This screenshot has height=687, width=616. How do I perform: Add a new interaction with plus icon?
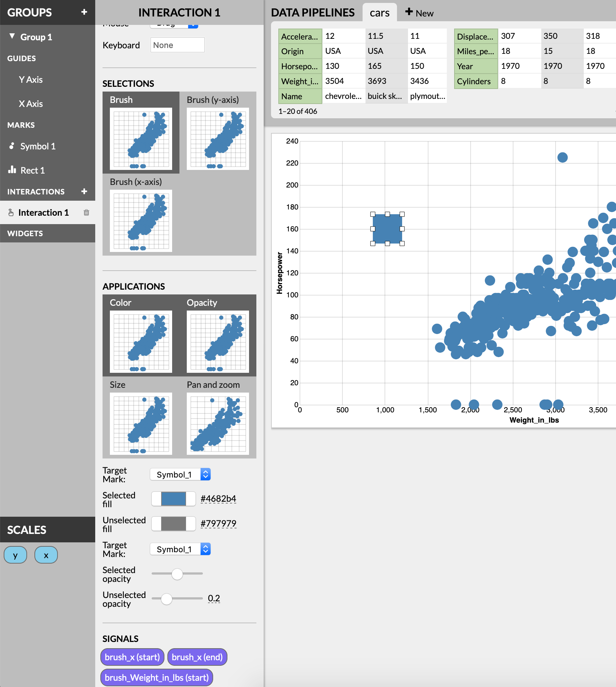84,191
